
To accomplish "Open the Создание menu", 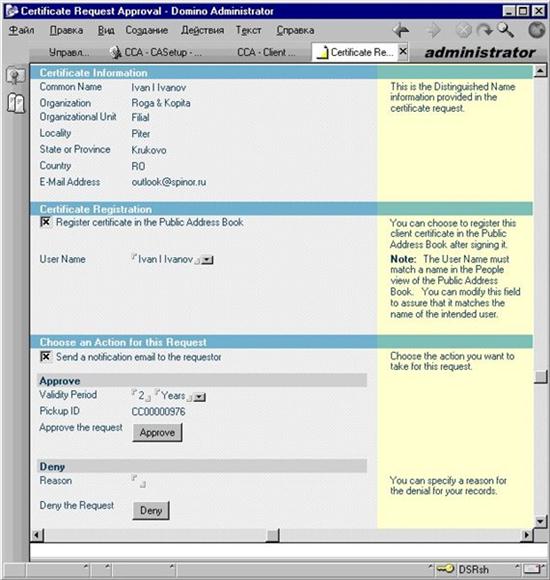I will coord(146,30).
